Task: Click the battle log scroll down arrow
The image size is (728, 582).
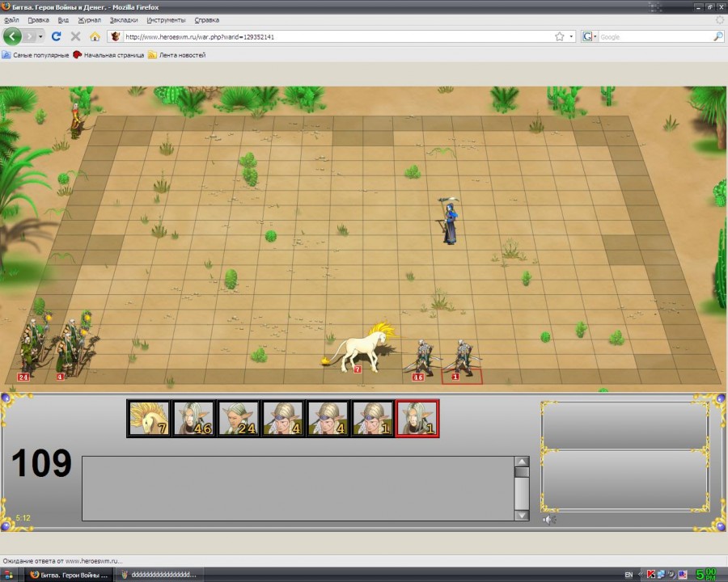Action: point(522,515)
